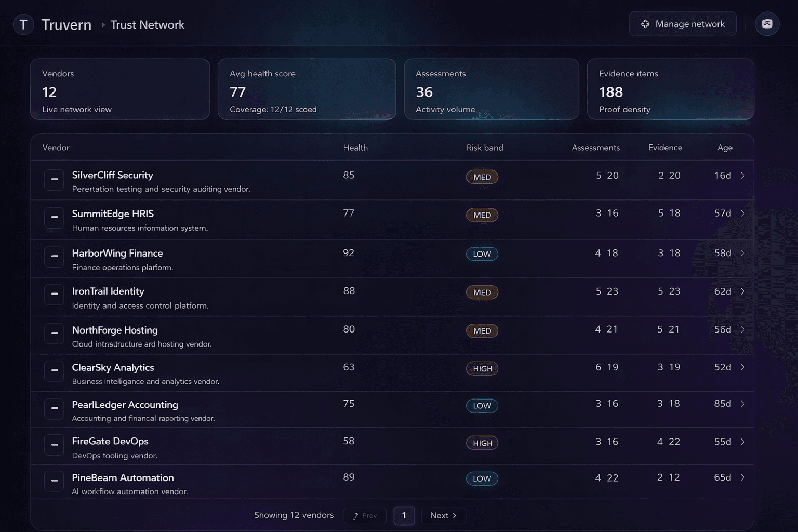Click the HarborWing Finance vendor icon

(x=54, y=257)
